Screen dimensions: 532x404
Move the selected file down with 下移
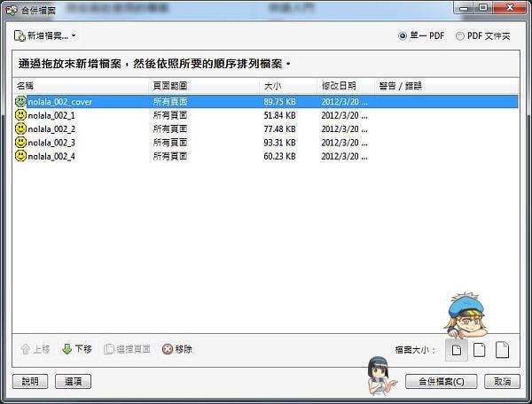pyautogui.click(x=76, y=349)
